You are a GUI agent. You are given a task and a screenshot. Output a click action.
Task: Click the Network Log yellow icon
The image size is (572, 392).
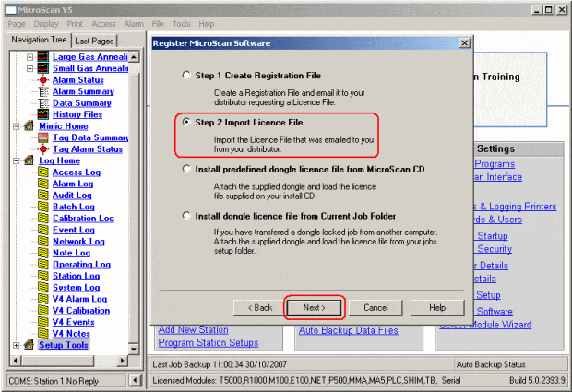click(x=43, y=242)
